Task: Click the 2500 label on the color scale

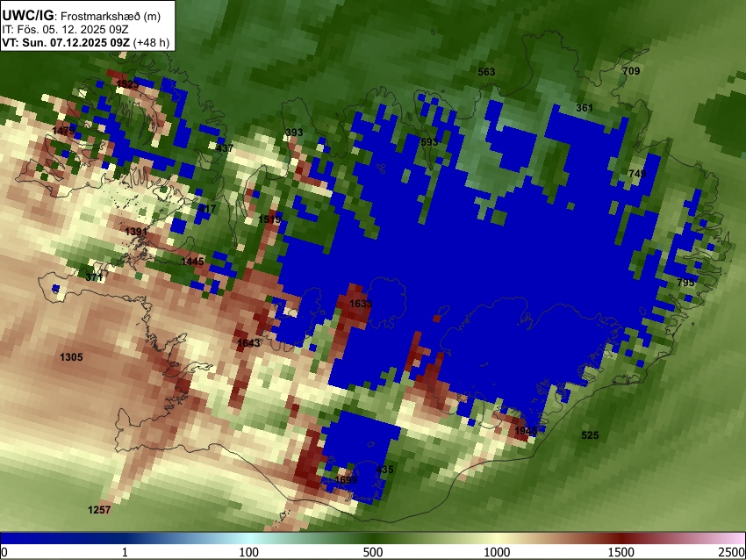Action: click(732, 552)
